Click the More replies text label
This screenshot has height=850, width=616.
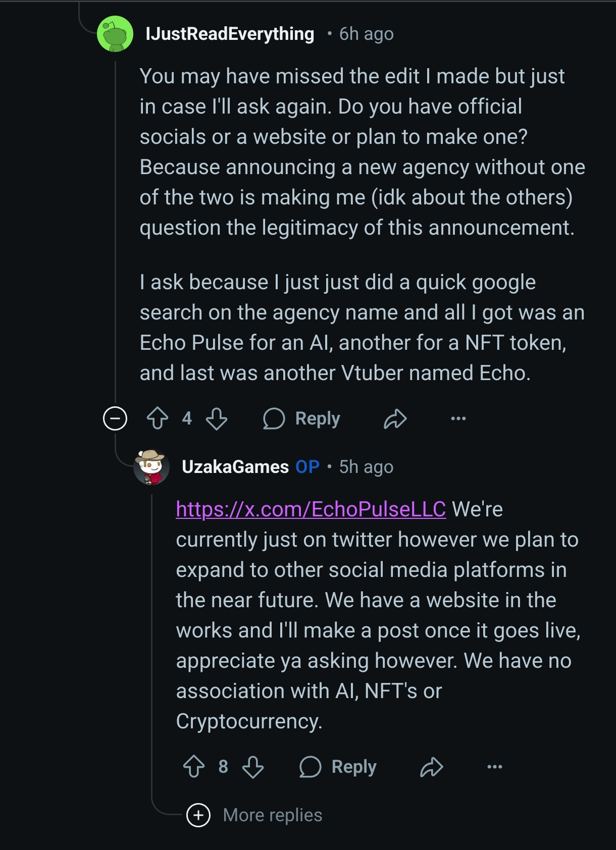pos(273,815)
